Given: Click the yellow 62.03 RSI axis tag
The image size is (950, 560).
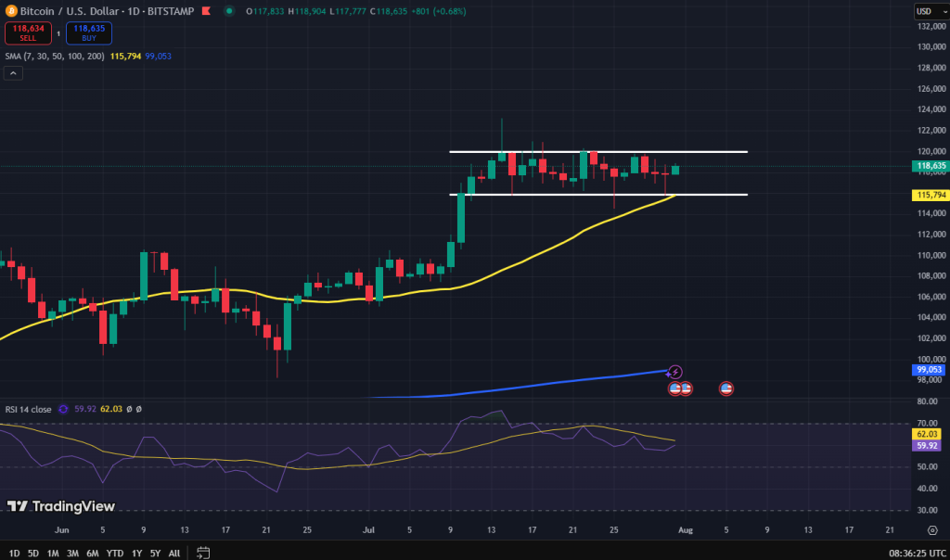Looking at the screenshot, I should (x=927, y=434).
